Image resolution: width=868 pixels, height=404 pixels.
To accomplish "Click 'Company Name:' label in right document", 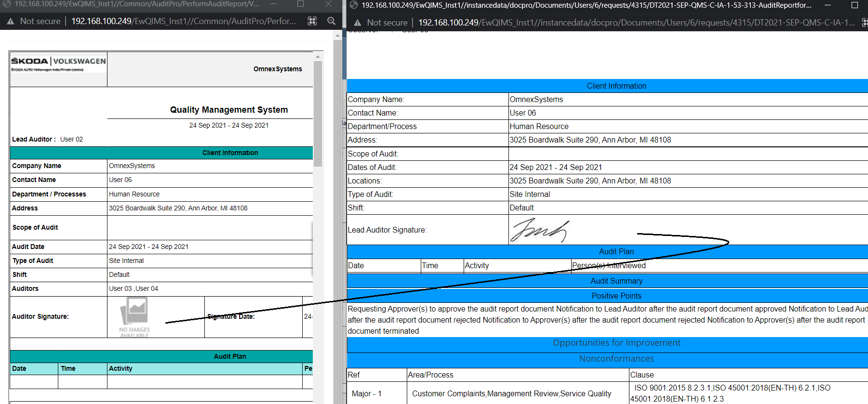I will coord(376,99).
